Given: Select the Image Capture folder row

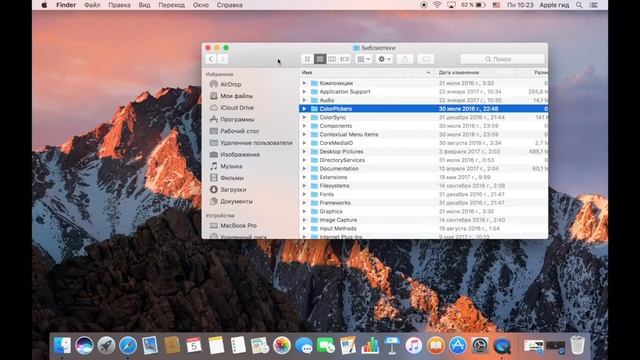Looking at the screenshot, I should (x=423, y=220).
